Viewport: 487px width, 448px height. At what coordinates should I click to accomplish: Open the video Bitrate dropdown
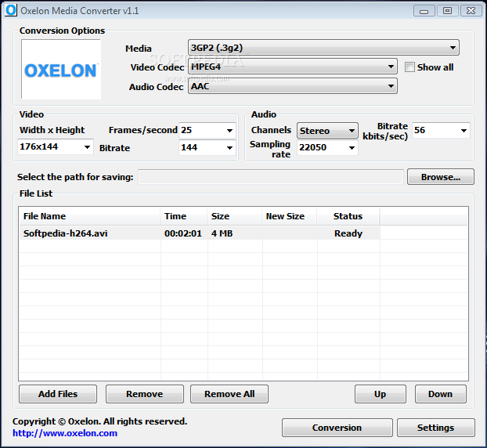tap(207, 147)
